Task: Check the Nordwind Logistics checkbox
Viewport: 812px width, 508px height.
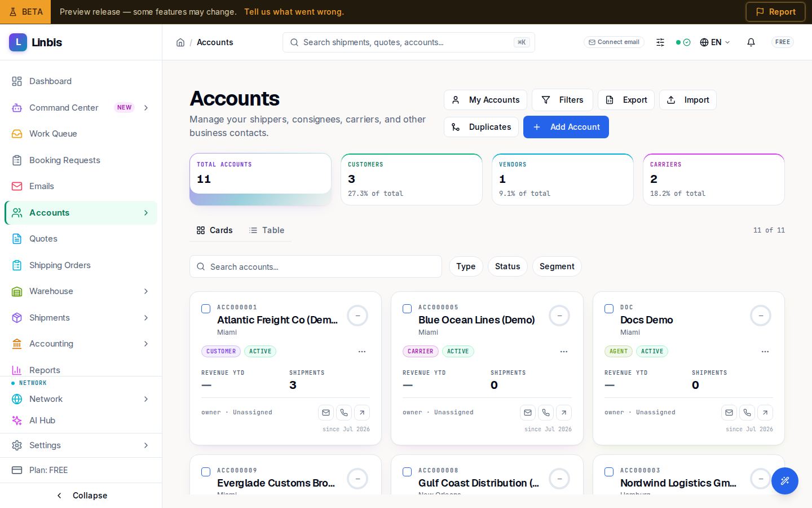Action: [609, 472]
